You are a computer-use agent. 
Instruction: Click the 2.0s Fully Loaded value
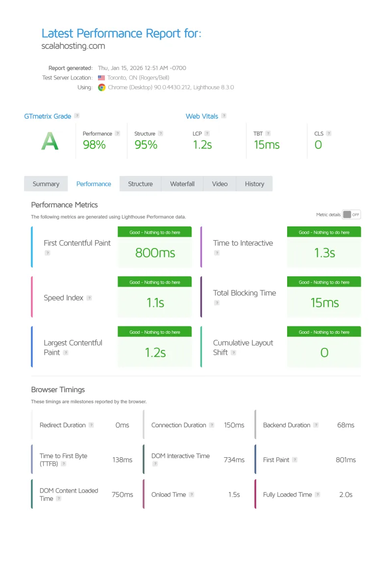click(346, 494)
